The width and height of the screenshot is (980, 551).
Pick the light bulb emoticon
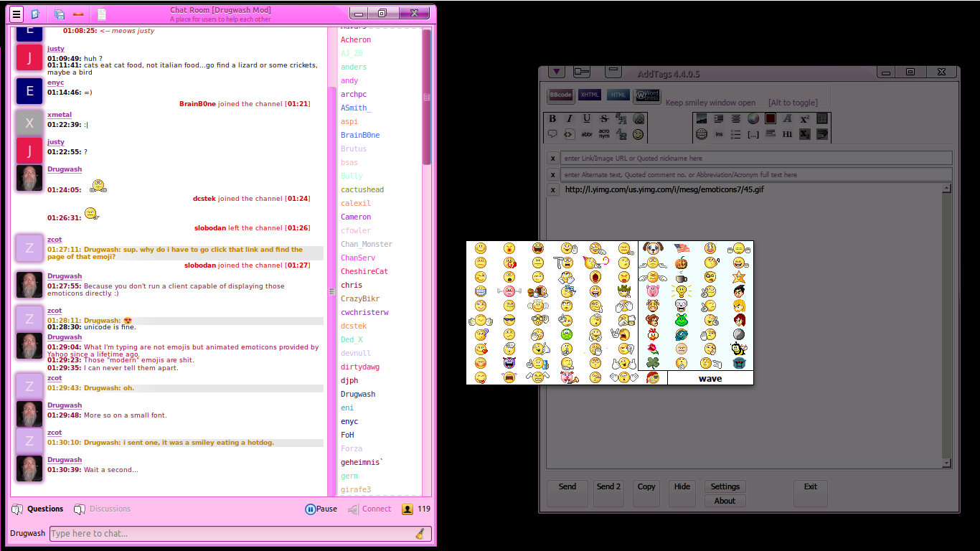(682, 291)
